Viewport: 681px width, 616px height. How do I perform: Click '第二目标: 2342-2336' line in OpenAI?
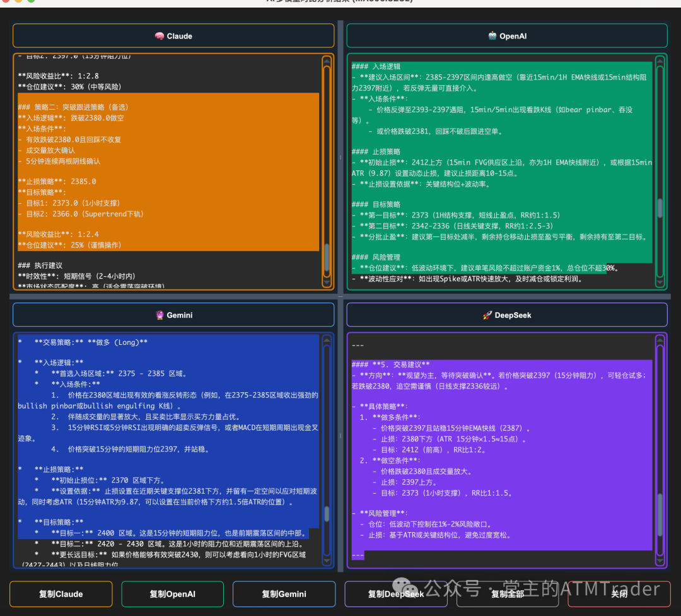click(453, 226)
